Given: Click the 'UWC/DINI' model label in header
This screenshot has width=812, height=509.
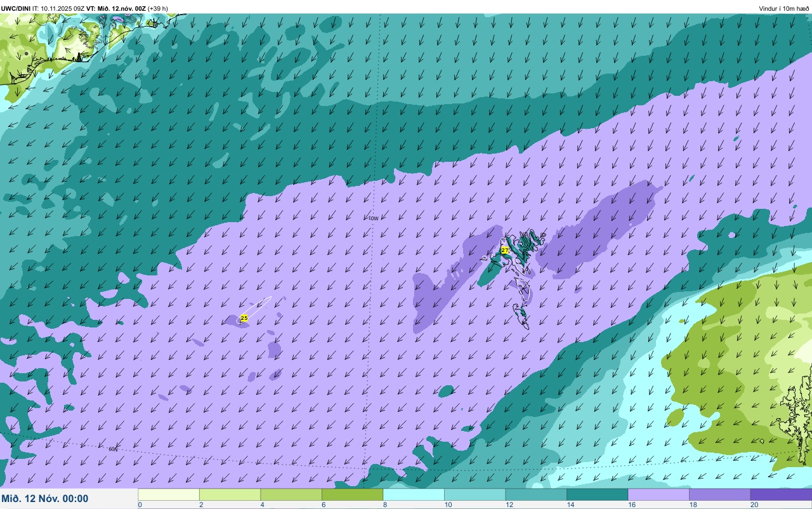Looking at the screenshot, I should coord(15,8).
